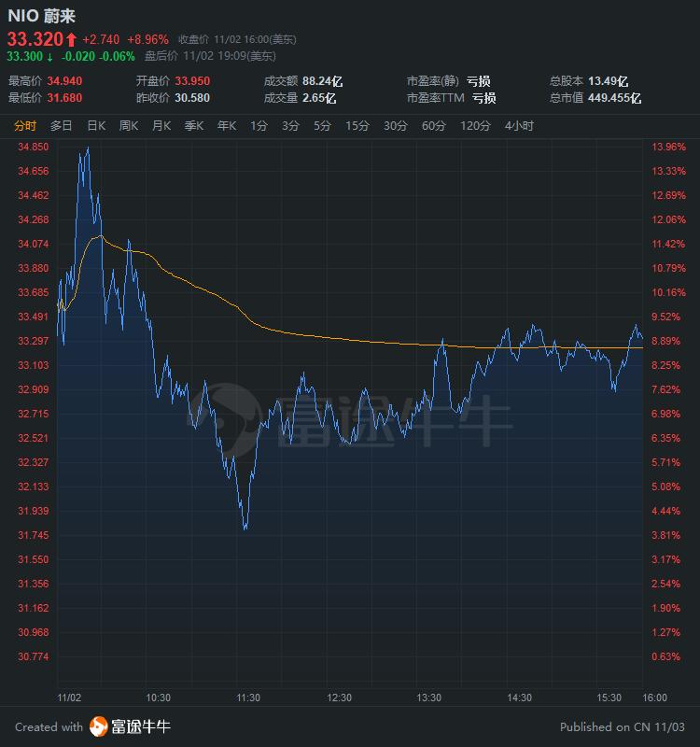700x747 pixels.
Task: Select the 分时 chart tab
Action: (25, 126)
